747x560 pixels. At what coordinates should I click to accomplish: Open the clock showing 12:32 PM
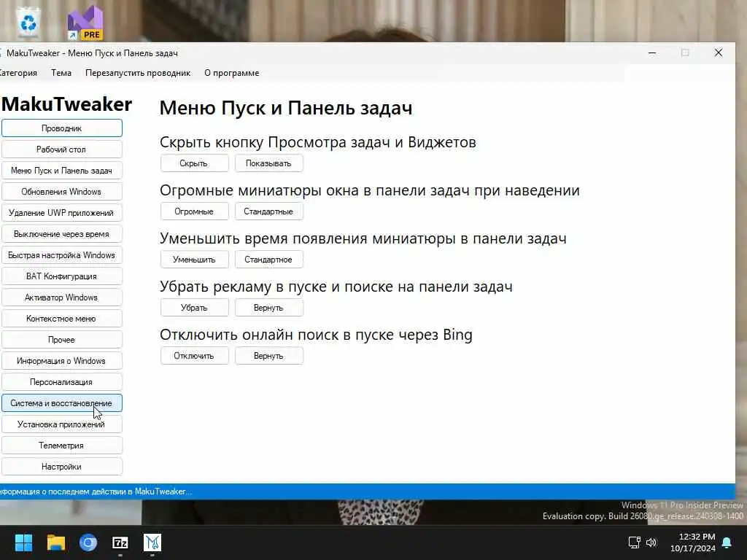693,542
